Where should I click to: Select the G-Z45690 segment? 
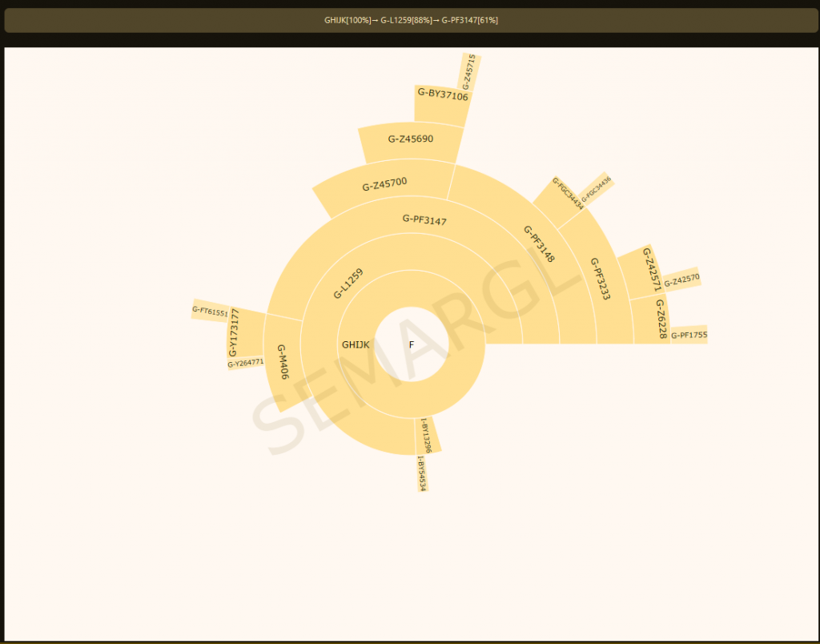(411, 139)
